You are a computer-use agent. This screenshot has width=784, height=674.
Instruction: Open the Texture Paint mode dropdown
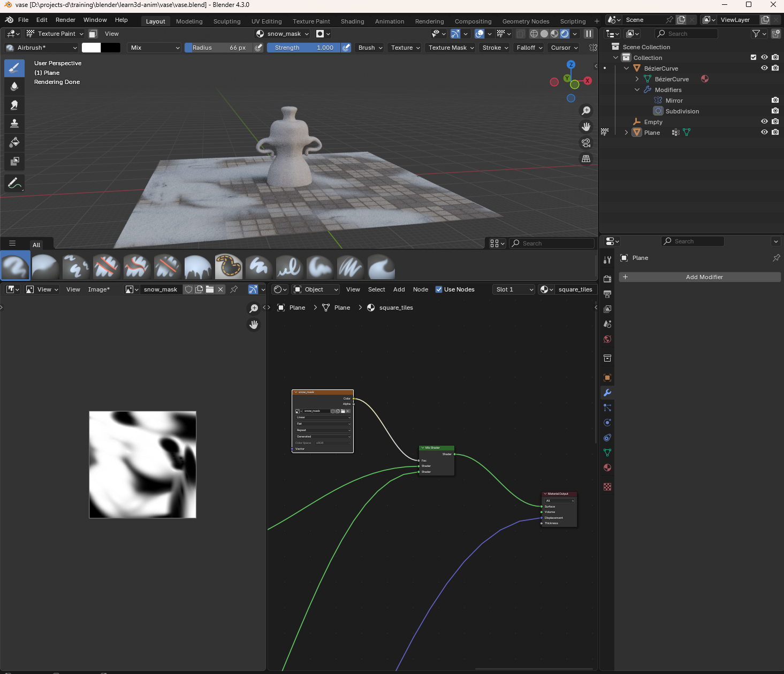55,34
